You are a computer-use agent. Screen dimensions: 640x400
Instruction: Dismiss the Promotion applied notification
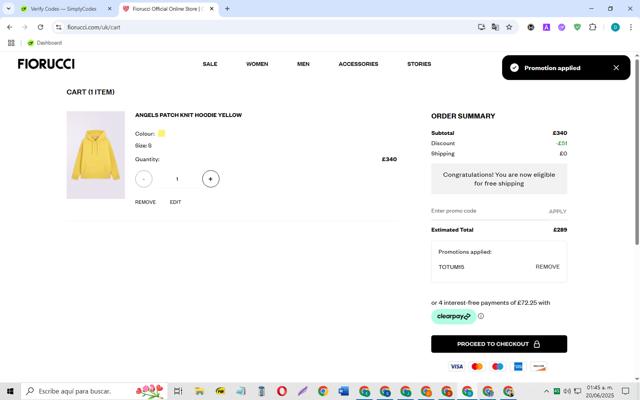coord(616,68)
